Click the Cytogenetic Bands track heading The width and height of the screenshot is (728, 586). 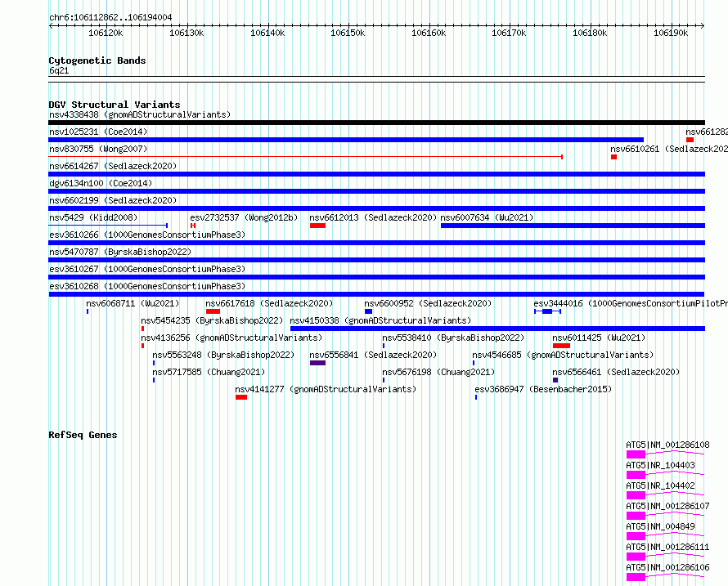(x=97, y=60)
